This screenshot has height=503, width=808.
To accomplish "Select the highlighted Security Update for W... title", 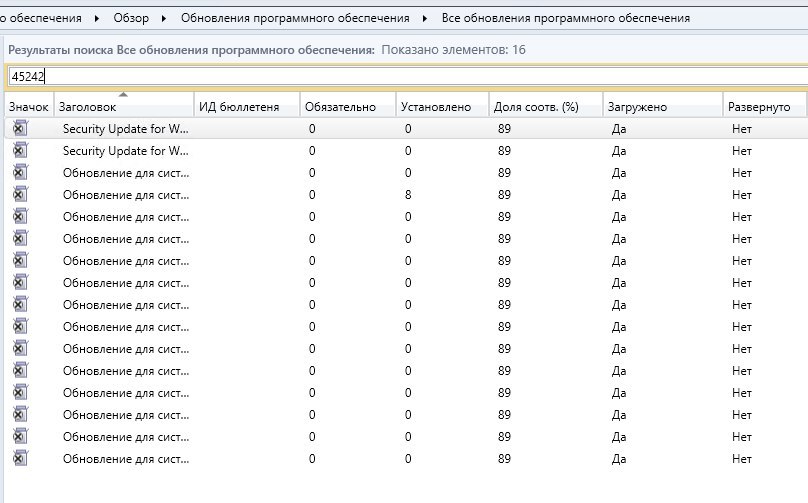I will [x=126, y=129].
